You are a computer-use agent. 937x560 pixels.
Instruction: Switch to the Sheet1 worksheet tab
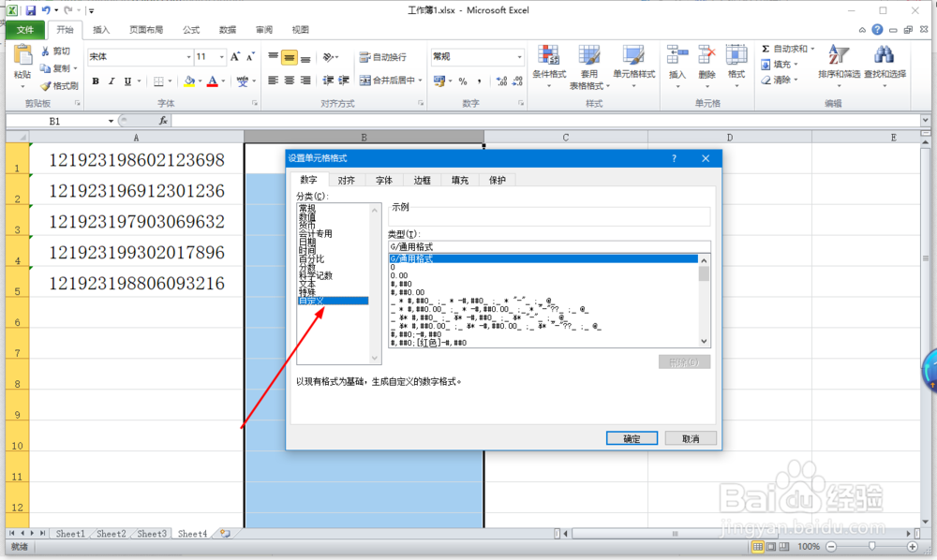point(70,534)
